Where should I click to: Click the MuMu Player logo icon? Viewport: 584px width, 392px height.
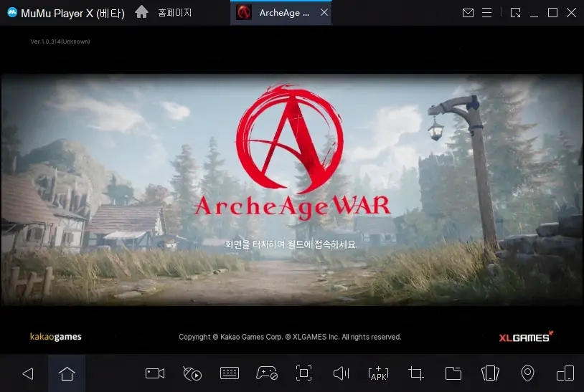12,13
